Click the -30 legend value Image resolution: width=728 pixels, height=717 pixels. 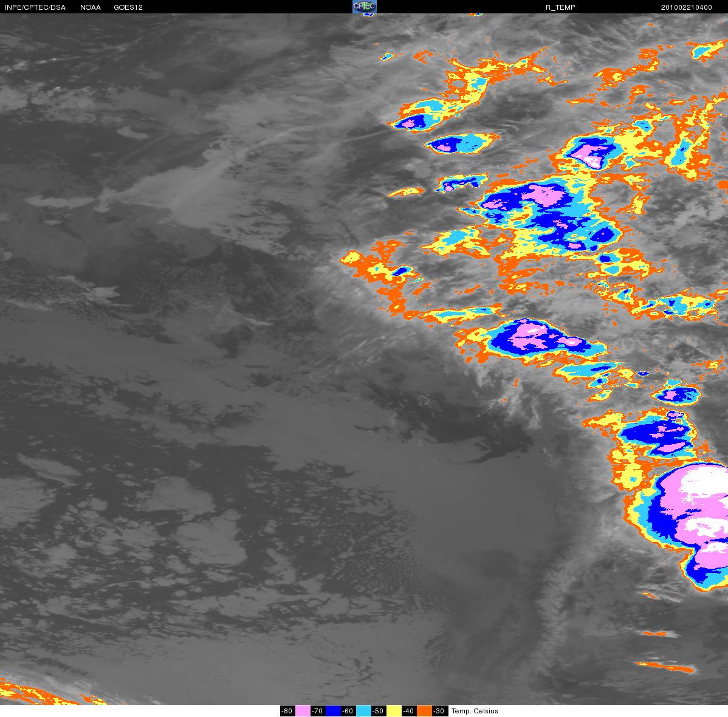point(440,711)
